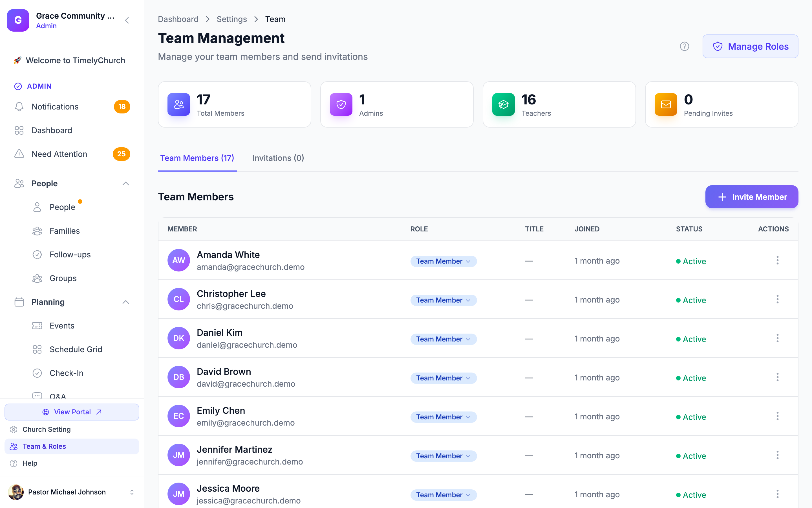Open the help question mark icon near Manage Roles
This screenshot has height=508, width=812.
[685, 46]
